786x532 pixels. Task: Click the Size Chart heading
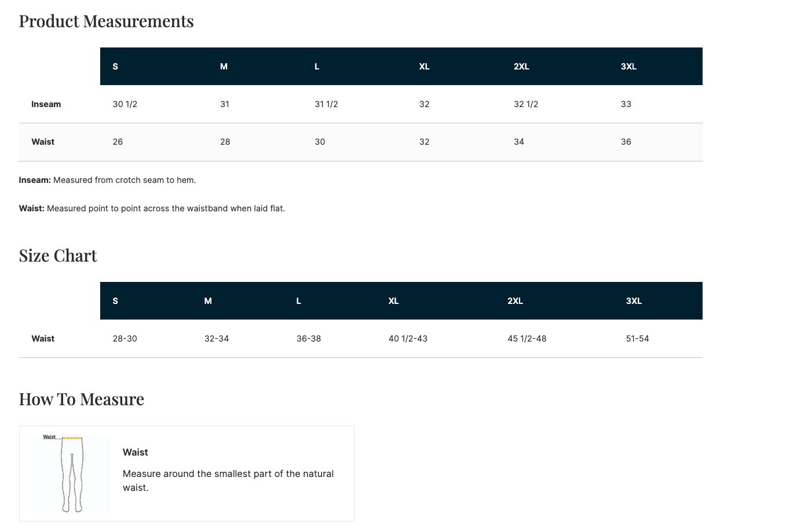[58, 256]
